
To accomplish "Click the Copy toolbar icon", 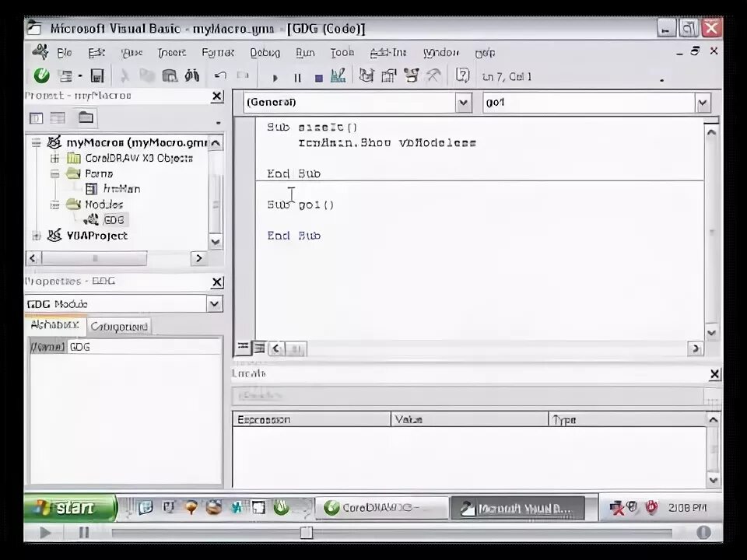I will [147, 75].
